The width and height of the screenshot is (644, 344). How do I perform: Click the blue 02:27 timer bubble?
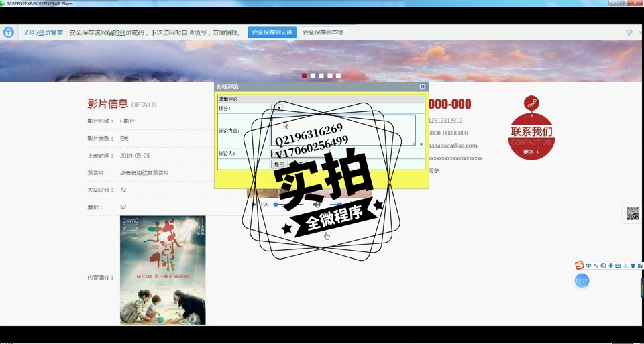point(582,281)
